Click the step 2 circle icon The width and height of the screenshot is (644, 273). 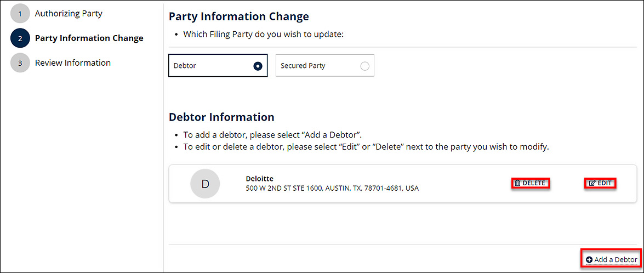click(20, 38)
